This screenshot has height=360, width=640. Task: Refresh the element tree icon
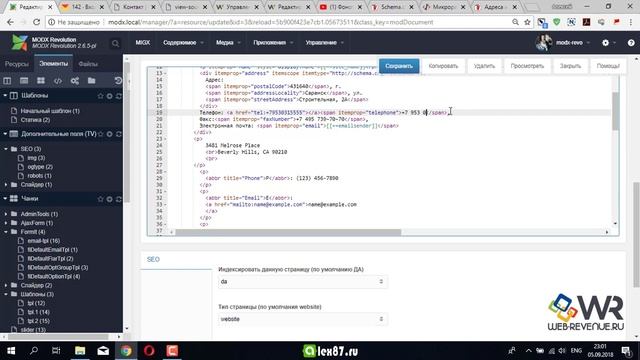[118, 81]
